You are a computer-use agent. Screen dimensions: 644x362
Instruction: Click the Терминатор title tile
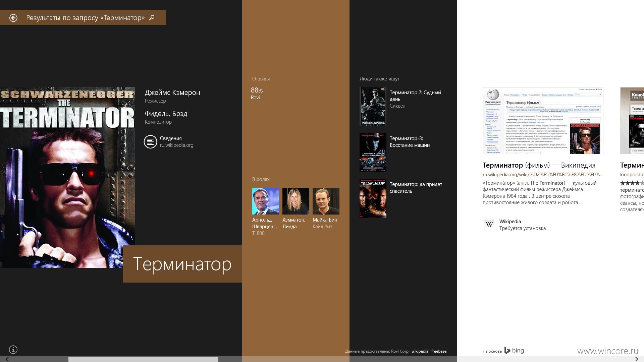[182, 264]
